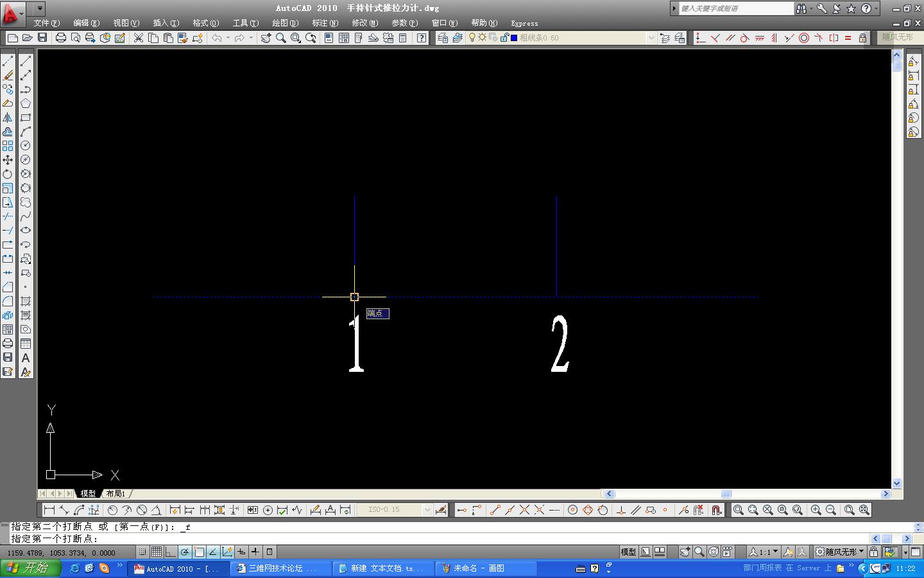Viewport: 924px width, 578px height.
Task: Open the 文件(F) menu
Action: click(46, 23)
